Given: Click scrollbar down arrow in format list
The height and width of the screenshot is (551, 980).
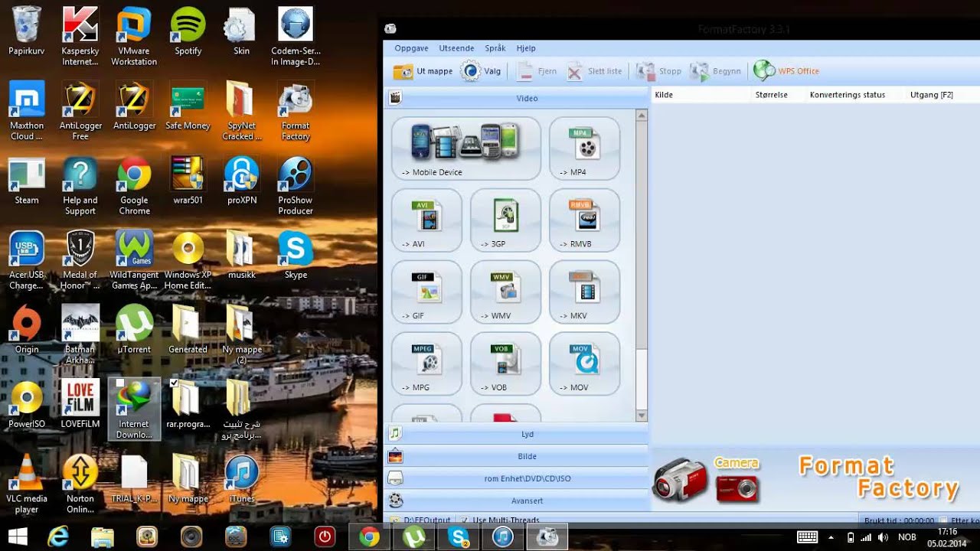Looking at the screenshot, I should pyautogui.click(x=642, y=416).
